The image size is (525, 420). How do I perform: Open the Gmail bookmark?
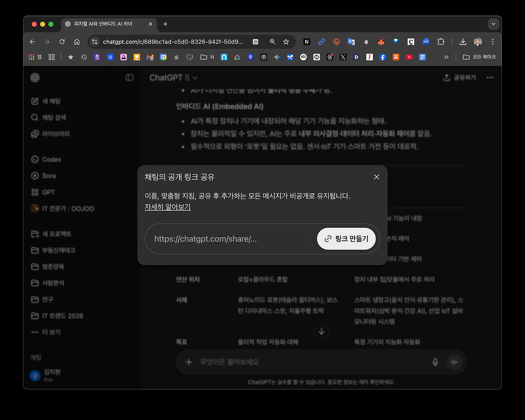click(x=150, y=57)
